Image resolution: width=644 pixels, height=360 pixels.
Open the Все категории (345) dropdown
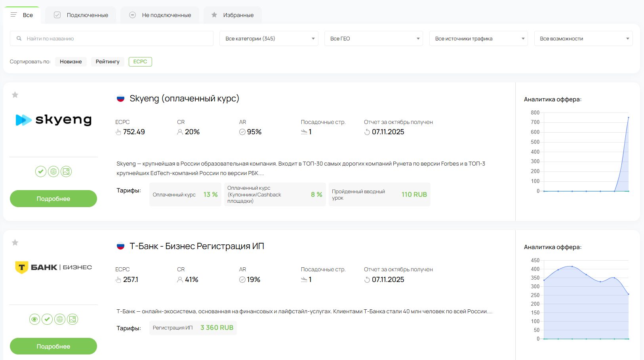[x=269, y=38]
